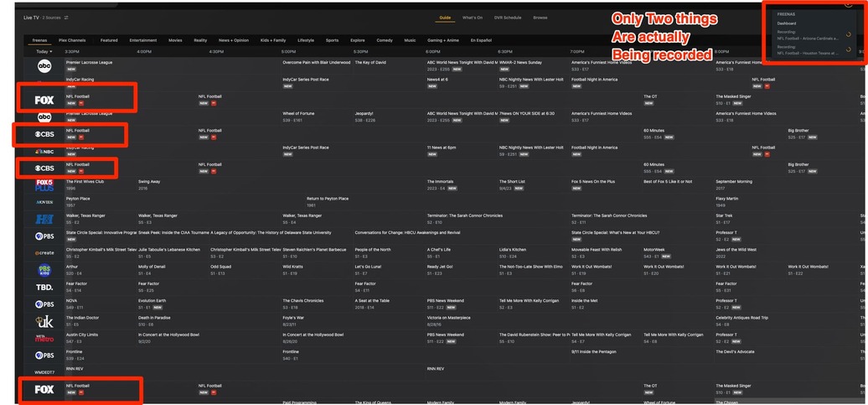868x405 pixels.
Task: Open the UK channel logo on Indian Doctor row
Action: point(44,321)
